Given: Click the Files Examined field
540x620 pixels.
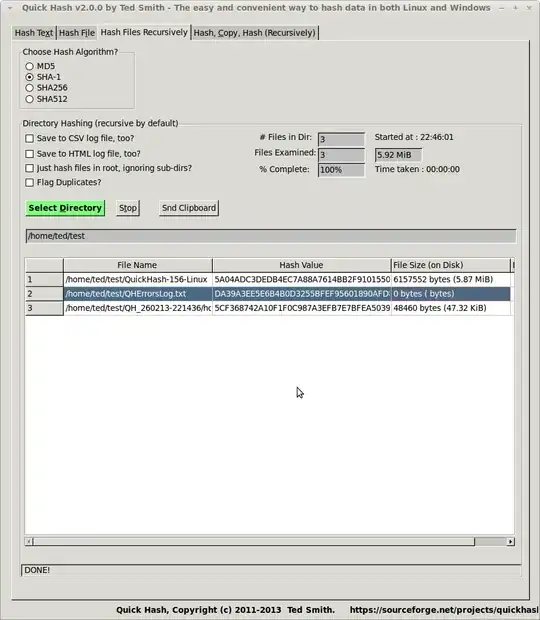Looking at the screenshot, I should 341,155.
